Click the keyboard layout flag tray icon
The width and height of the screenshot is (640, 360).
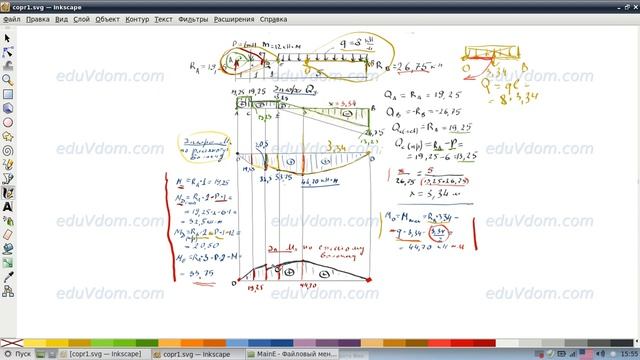pos(586,354)
